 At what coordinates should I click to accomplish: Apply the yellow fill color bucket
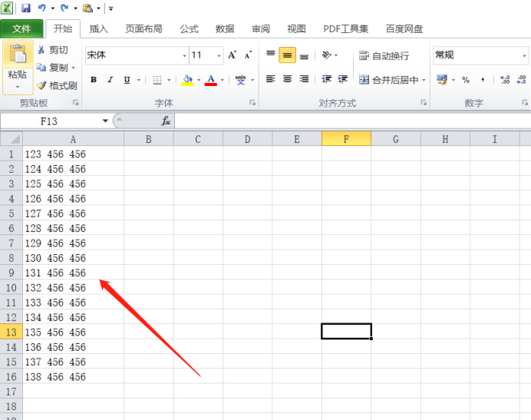point(187,80)
